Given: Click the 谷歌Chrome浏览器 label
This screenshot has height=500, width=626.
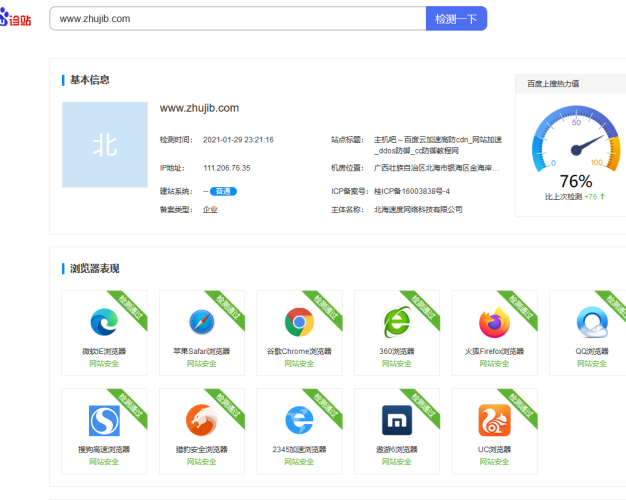Looking at the screenshot, I should pos(299,351).
